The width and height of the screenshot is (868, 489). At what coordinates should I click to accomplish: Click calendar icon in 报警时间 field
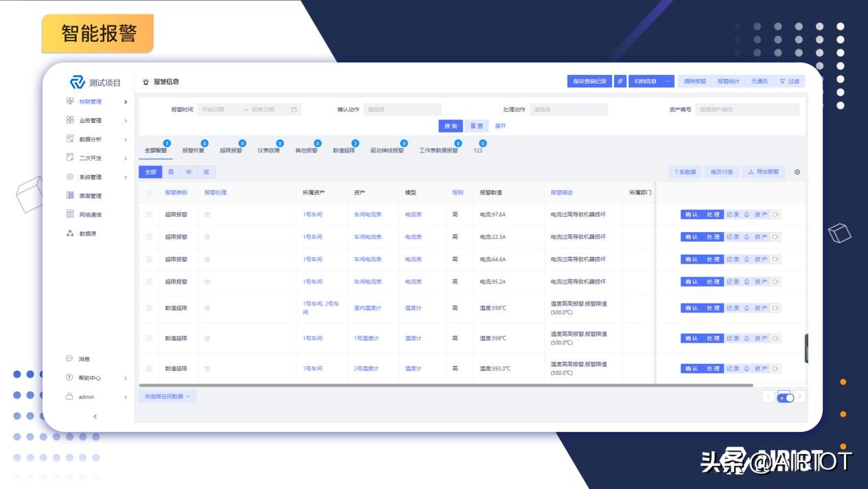[294, 109]
